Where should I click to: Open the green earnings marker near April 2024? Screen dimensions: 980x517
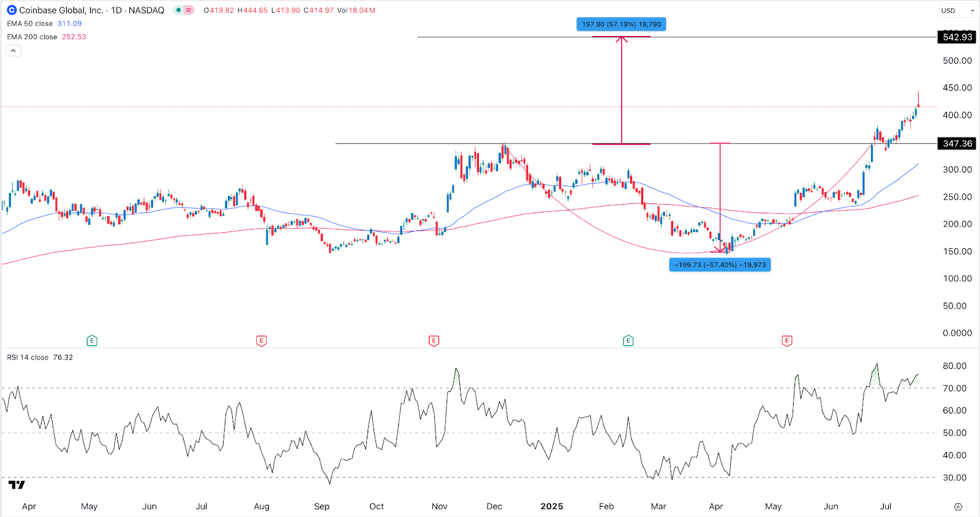point(92,341)
